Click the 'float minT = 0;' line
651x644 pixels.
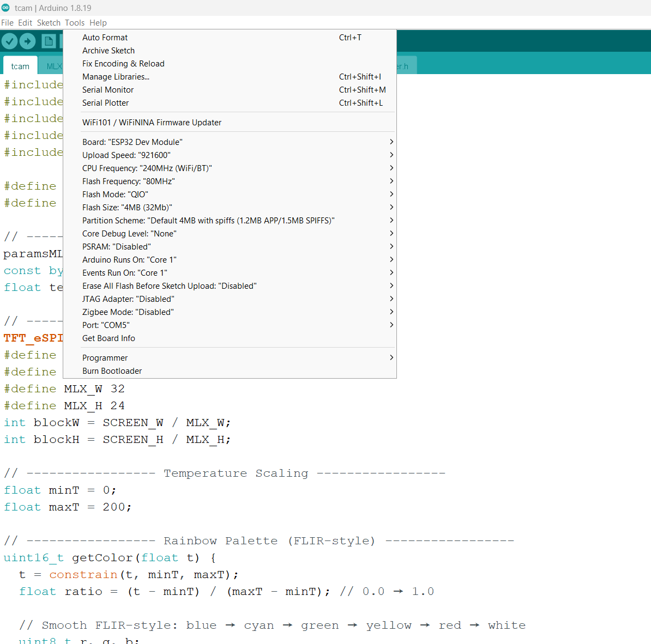(x=60, y=490)
